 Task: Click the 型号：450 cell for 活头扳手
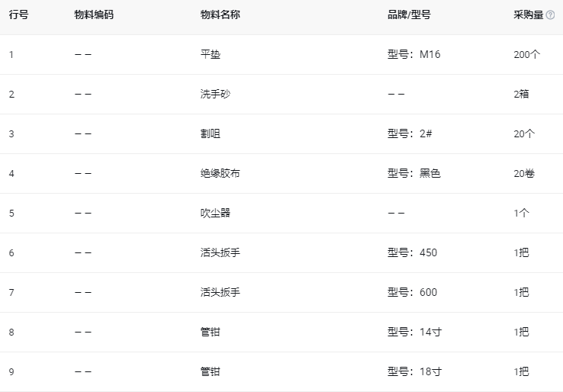click(x=413, y=253)
